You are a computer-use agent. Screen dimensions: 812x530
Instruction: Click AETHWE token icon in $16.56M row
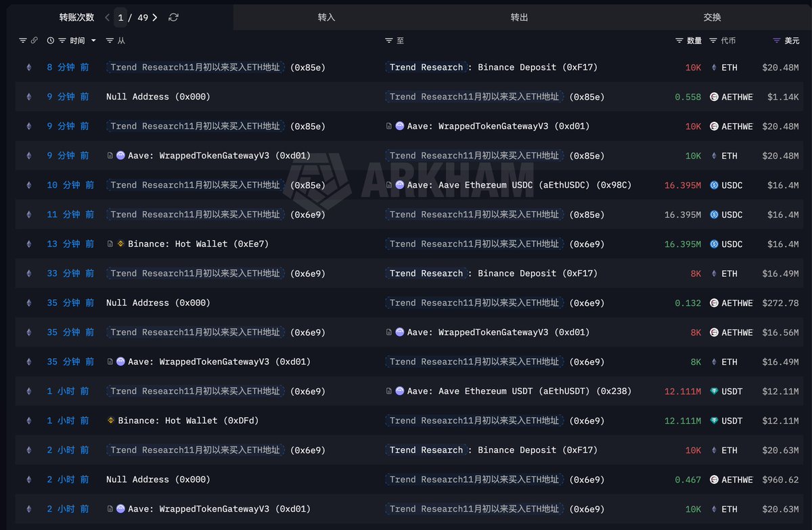(714, 332)
